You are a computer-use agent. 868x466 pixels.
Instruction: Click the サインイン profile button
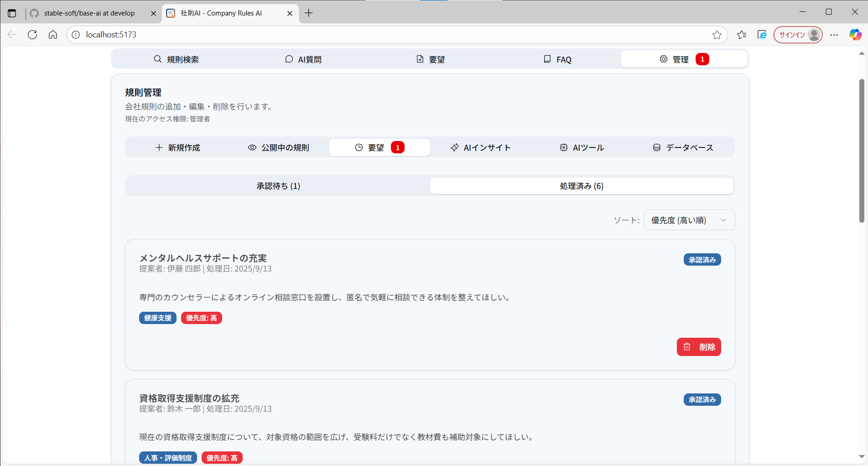tap(798, 35)
